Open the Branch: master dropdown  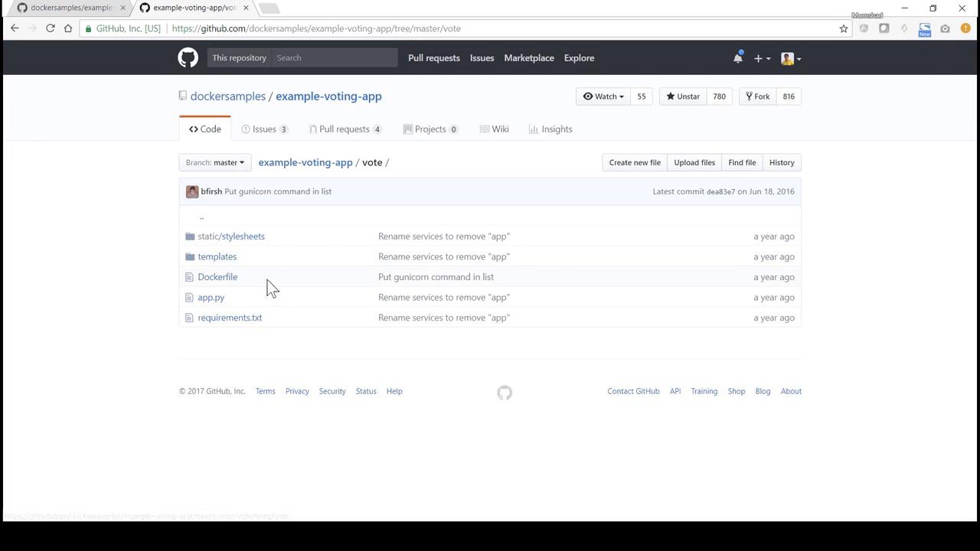[x=215, y=162]
